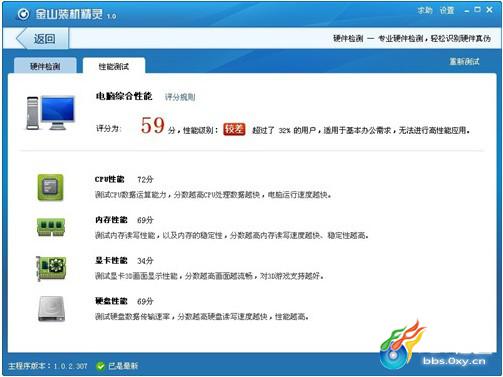Screen dimensions: 503x377
Task: Click the green up-to-date checkmark icon
Action: pos(100,366)
